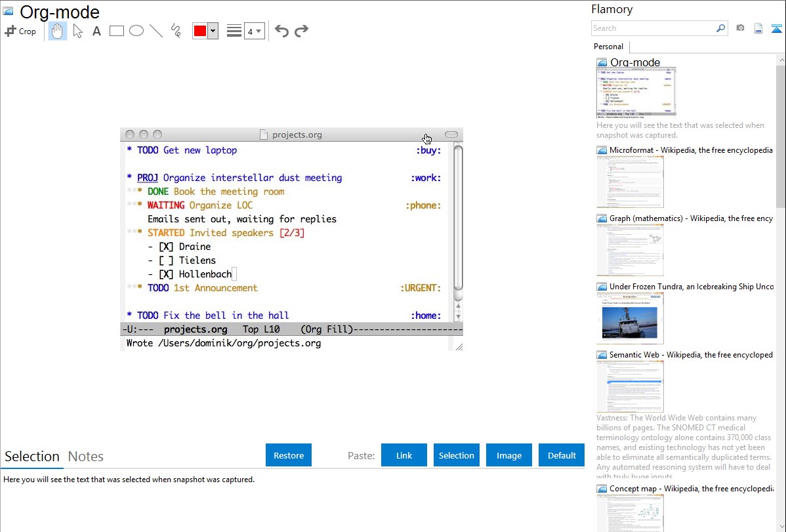Screen dimensions: 786x532
Task: Open the Org-mode snapshot thumbnail
Action: (x=636, y=92)
